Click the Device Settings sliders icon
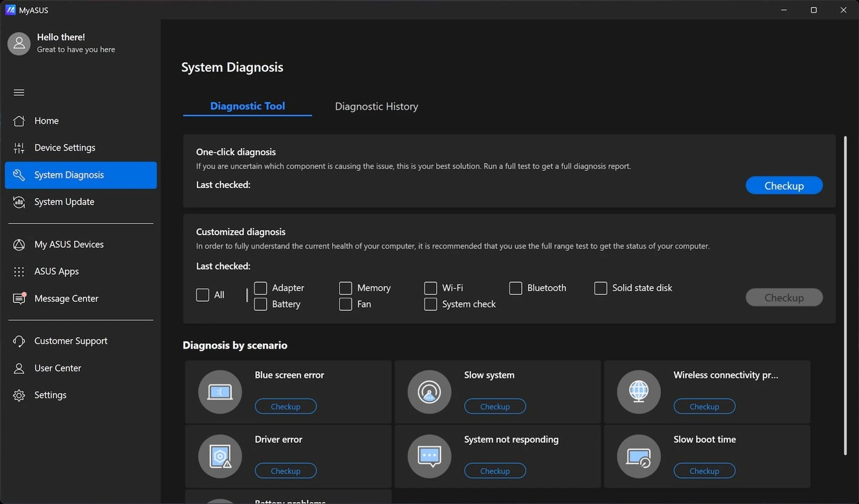 (19, 148)
